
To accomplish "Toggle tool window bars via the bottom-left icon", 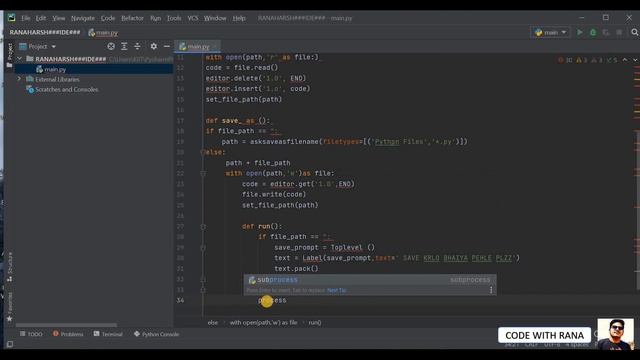I will click(10, 344).
